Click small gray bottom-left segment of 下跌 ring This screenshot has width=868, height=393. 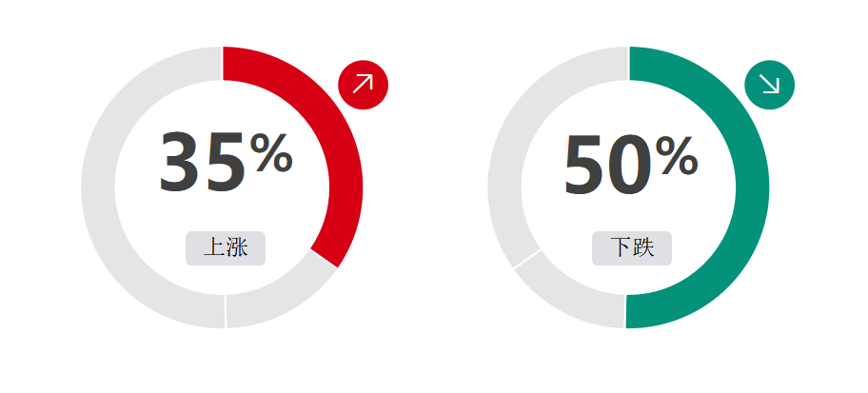click(570, 299)
